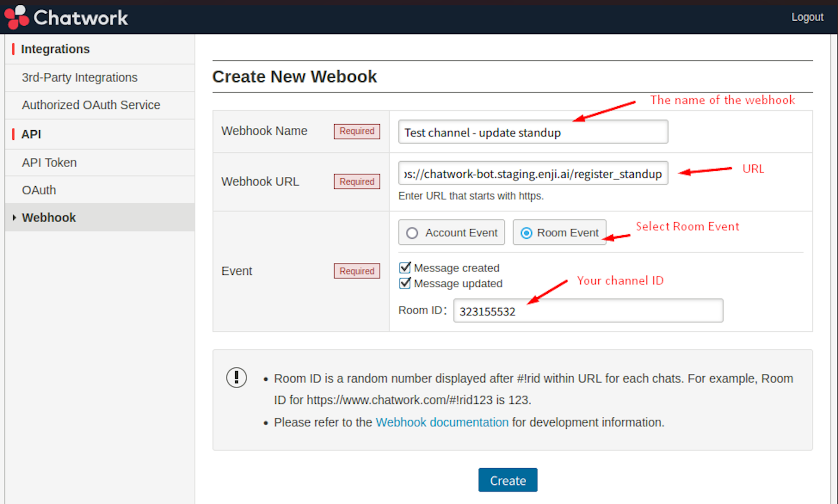This screenshot has width=838, height=504.
Task: Focus the Webhook URL input field
Action: (x=533, y=173)
